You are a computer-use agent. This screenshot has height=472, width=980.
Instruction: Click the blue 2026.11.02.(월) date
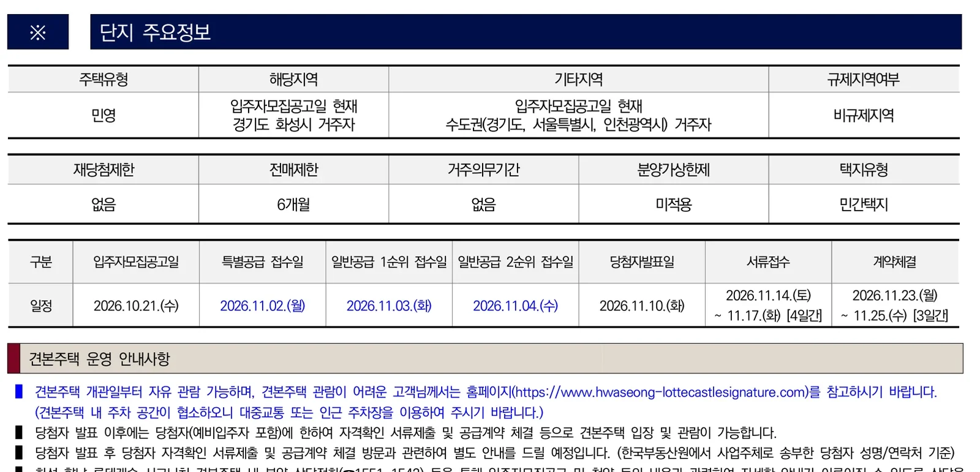[263, 305]
